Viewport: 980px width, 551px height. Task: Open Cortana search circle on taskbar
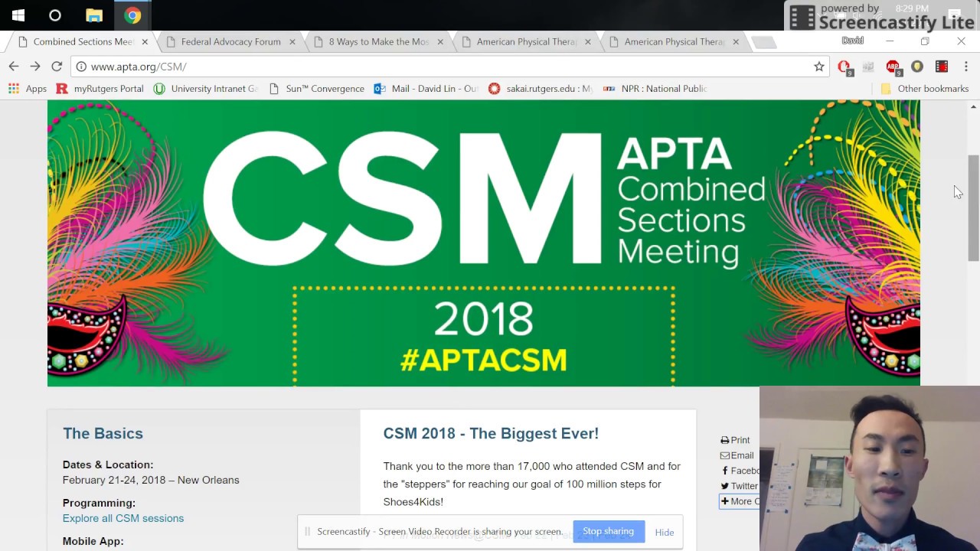click(55, 15)
